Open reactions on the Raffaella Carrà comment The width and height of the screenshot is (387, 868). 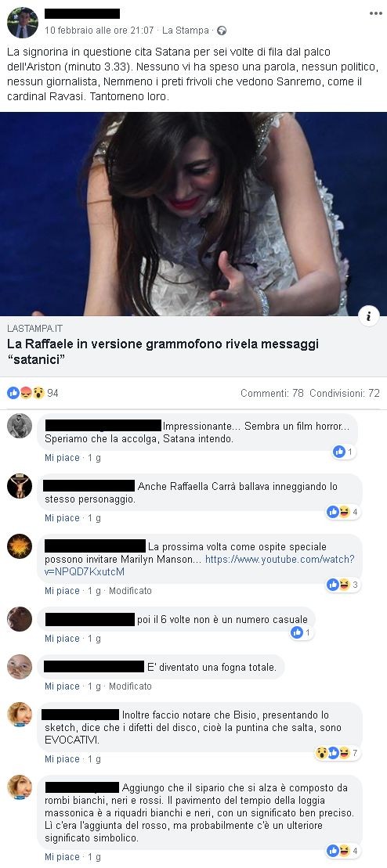[x=343, y=512]
